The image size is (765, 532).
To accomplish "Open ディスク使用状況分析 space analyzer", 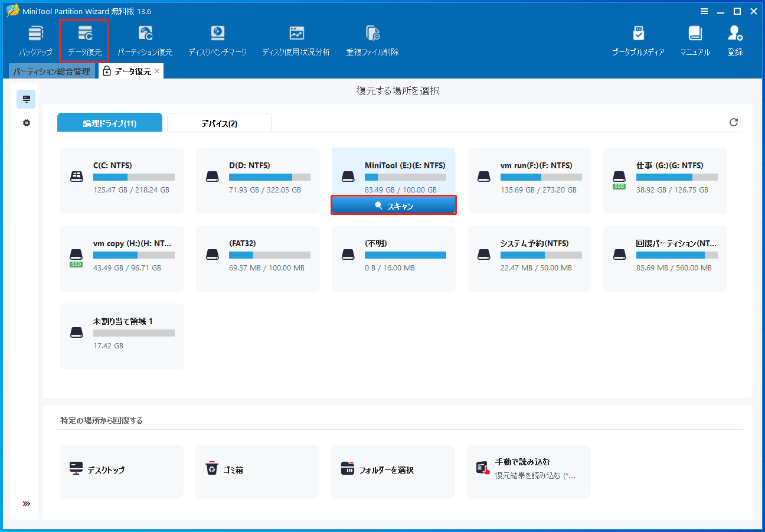I will [296, 41].
